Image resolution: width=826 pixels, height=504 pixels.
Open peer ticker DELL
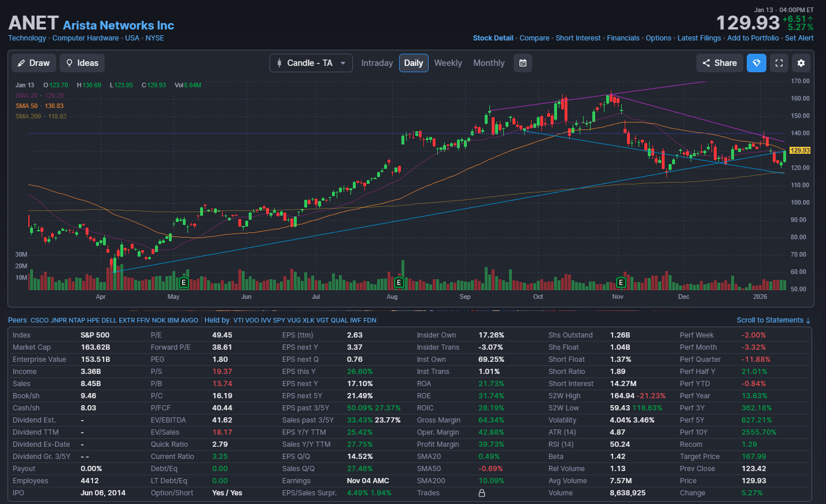[109, 320]
